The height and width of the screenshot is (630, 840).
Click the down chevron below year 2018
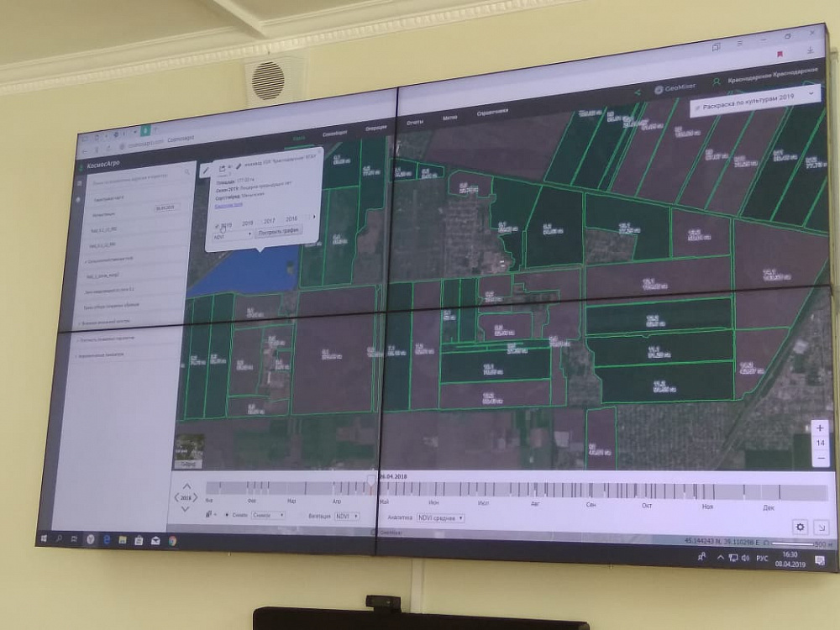point(186,509)
